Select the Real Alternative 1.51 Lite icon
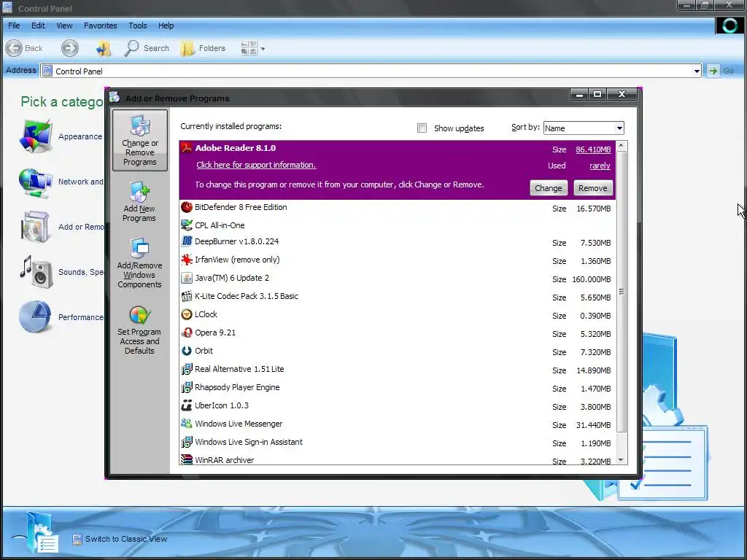Screen dimensions: 747x560 (187, 369)
